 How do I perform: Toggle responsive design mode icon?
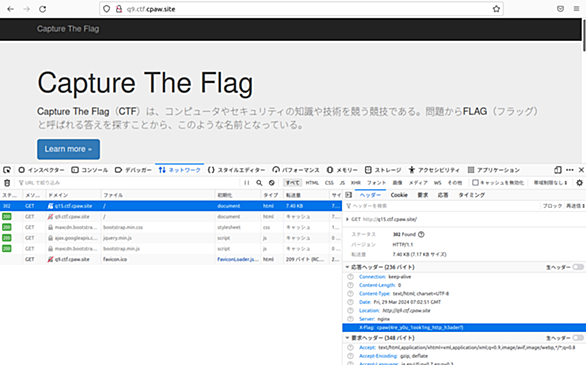coord(558,170)
